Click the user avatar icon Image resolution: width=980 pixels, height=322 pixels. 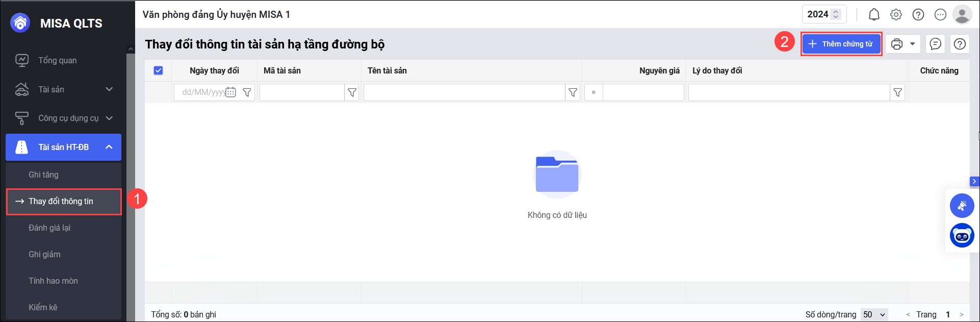coord(962,15)
